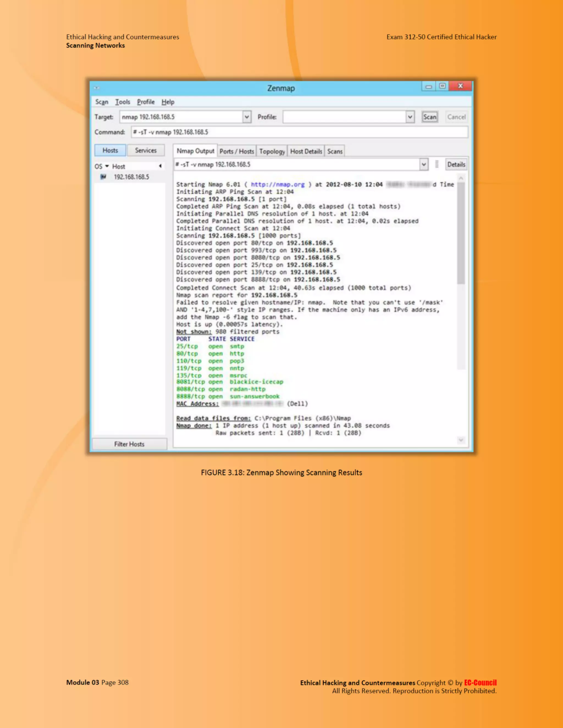The width and height of the screenshot is (563, 728).
Task: Select host 192.168.168.5 in list
Action: (x=131, y=177)
